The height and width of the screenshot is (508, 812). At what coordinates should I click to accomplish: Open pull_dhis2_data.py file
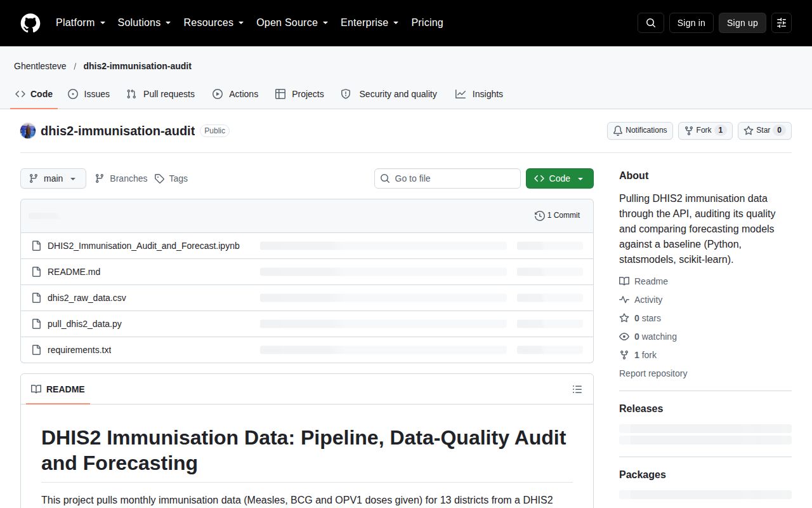pyautogui.click(x=84, y=324)
